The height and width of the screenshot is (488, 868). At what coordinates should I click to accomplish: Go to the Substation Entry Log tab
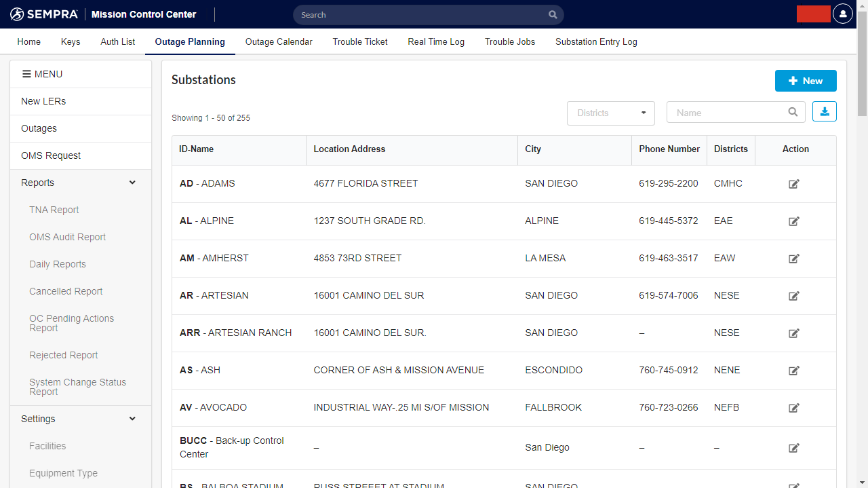pos(596,41)
